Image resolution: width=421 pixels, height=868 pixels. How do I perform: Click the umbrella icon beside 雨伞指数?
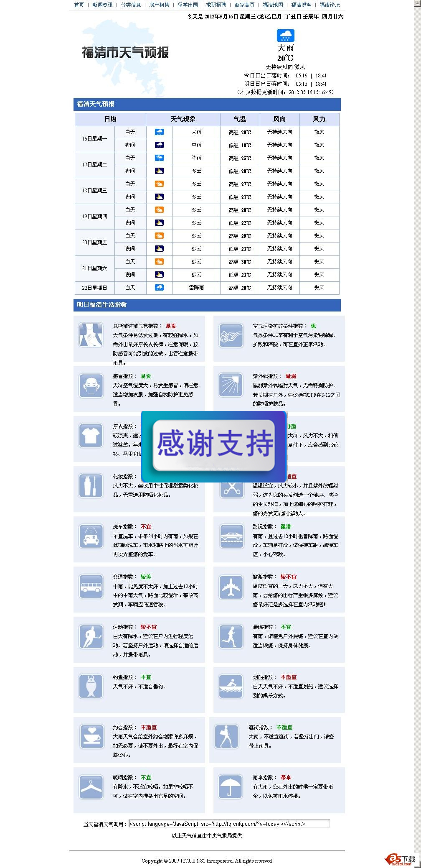(x=231, y=787)
